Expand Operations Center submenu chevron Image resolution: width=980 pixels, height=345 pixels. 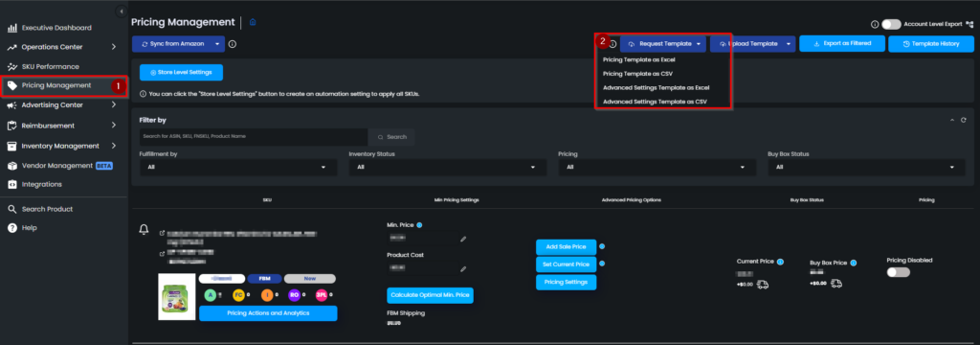[x=113, y=47]
